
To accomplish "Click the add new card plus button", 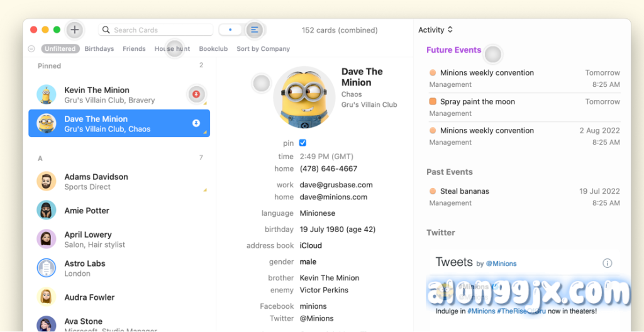I will (75, 30).
